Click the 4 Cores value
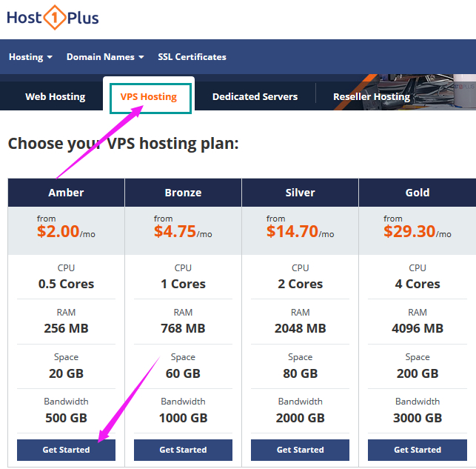Viewport: 476px width, 469px height. point(418,284)
